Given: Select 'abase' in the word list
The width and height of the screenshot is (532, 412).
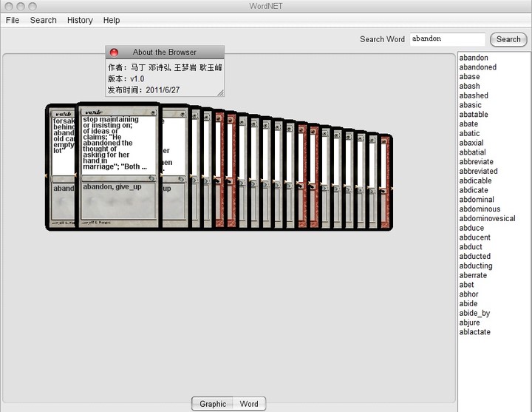Looking at the screenshot, I should pos(470,77).
